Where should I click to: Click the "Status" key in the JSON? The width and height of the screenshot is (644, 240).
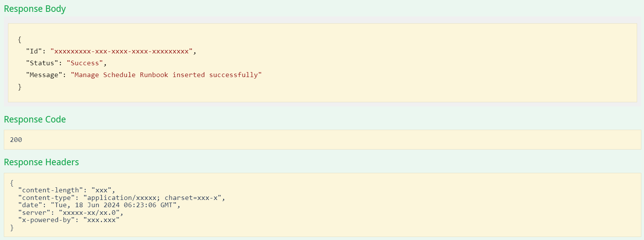[42, 63]
